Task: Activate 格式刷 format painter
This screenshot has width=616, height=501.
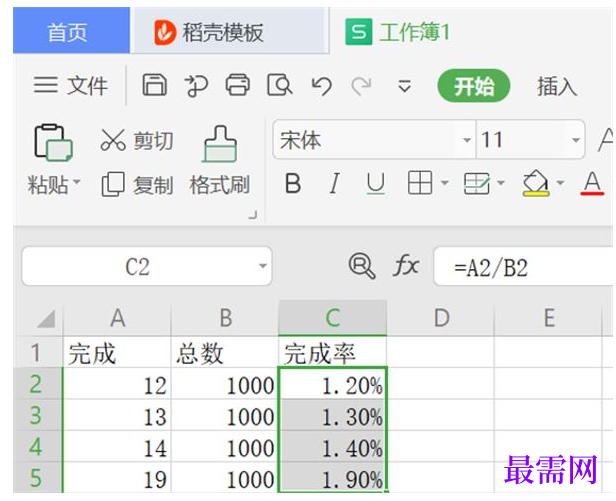Action: pos(219,161)
